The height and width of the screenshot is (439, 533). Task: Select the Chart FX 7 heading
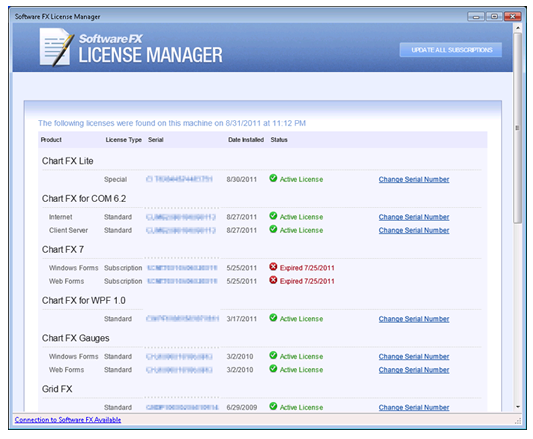coord(63,250)
